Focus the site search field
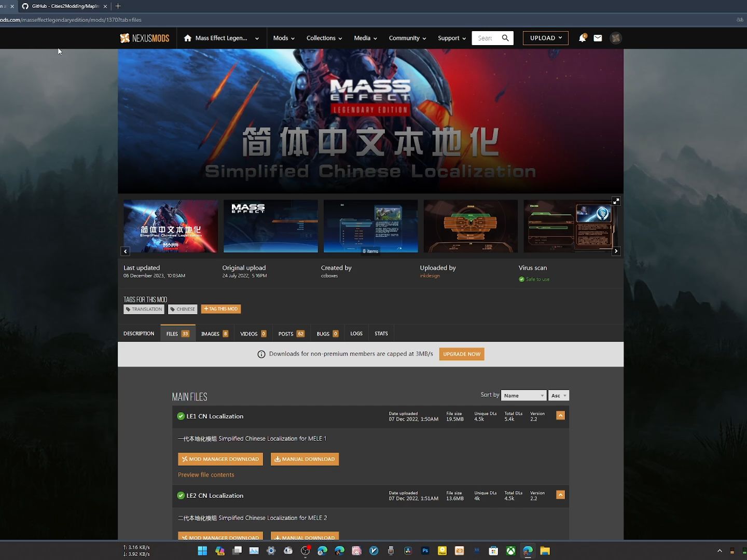Image resolution: width=747 pixels, height=560 pixels. click(x=485, y=38)
